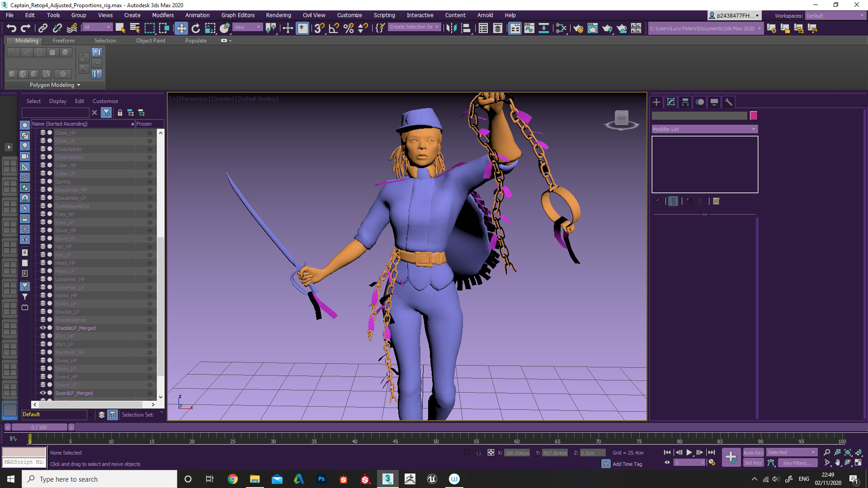
Task: Switch to the Freeform ribbon tab
Action: [63, 40]
